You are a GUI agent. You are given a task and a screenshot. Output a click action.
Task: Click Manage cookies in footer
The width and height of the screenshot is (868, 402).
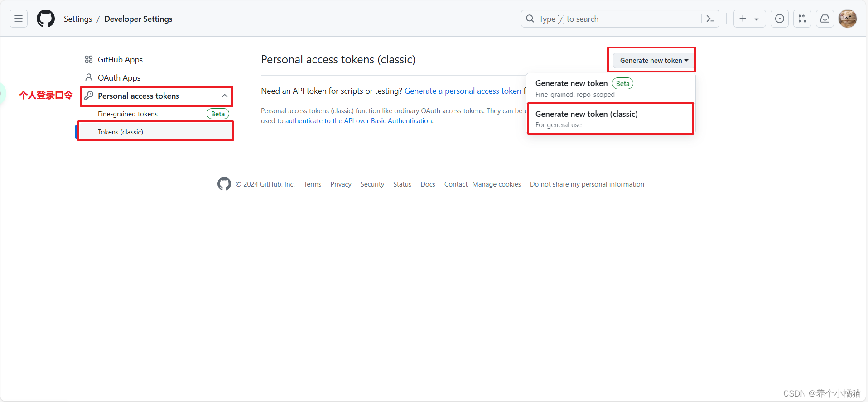coord(497,184)
